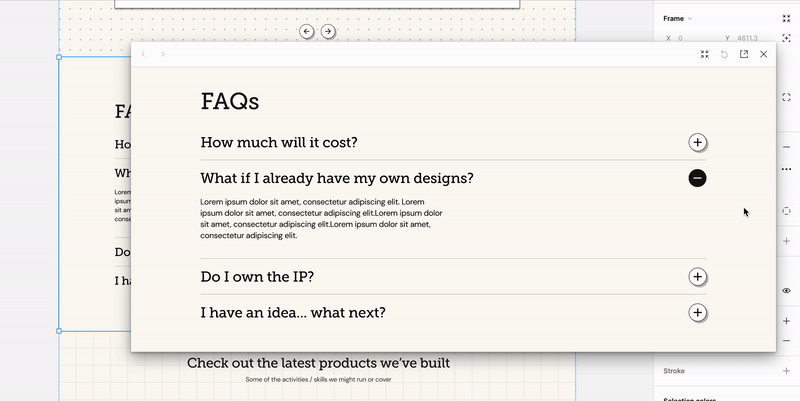Go back in the preview window

143,54
